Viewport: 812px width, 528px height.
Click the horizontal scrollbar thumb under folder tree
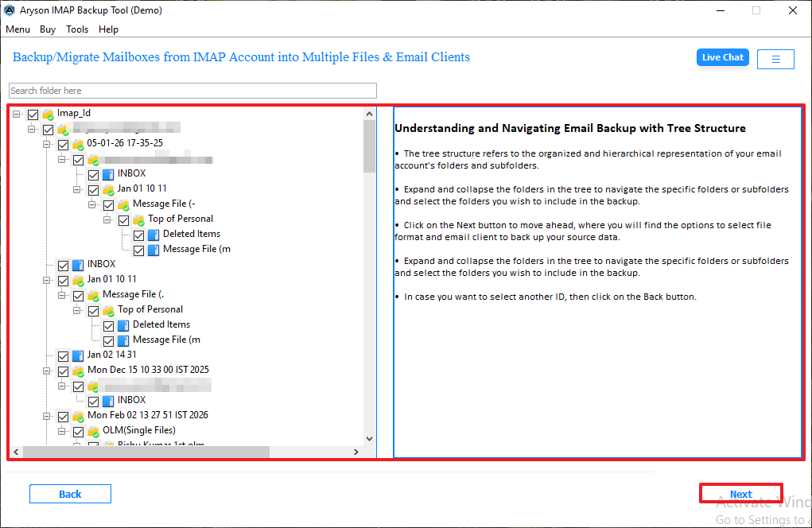click(x=146, y=452)
